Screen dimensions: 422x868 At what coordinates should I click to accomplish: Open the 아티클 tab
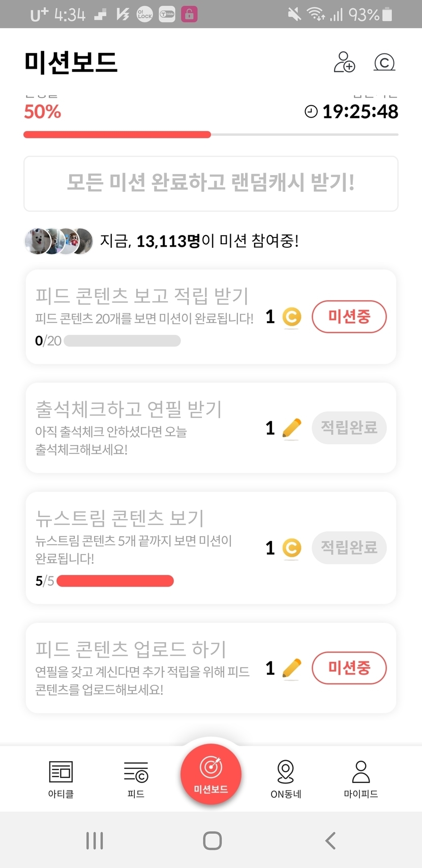point(61,778)
